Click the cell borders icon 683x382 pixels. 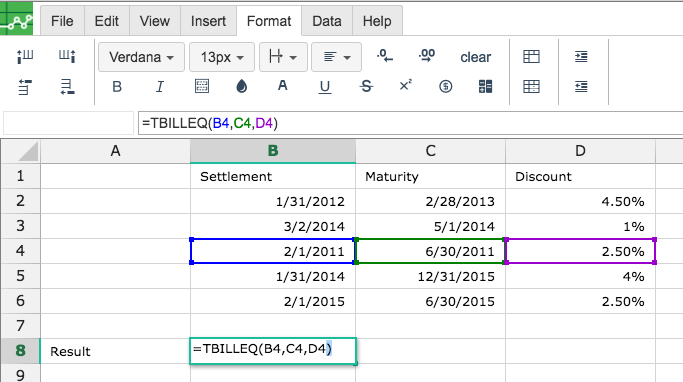click(202, 86)
